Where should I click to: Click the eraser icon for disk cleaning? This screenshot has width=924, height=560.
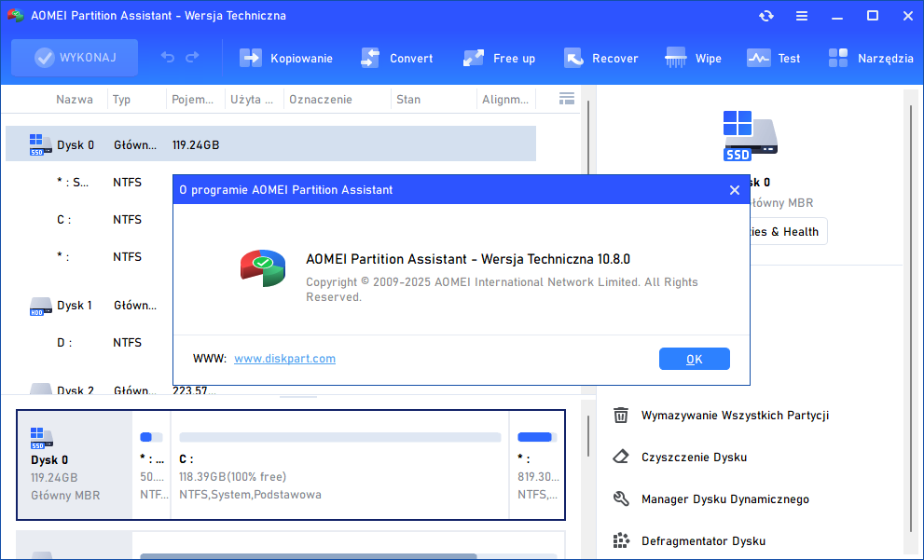pyautogui.click(x=621, y=457)
